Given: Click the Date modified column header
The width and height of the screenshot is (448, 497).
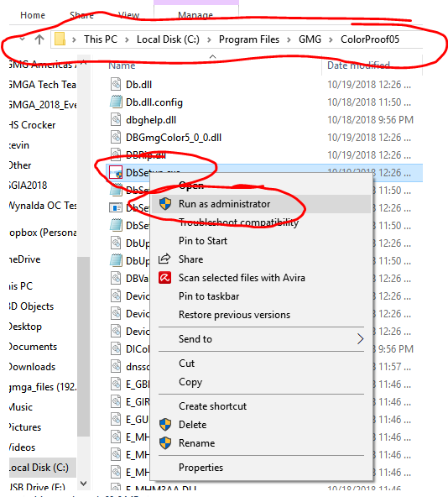Looking at the screenshot, I should [x=358, y=65].
